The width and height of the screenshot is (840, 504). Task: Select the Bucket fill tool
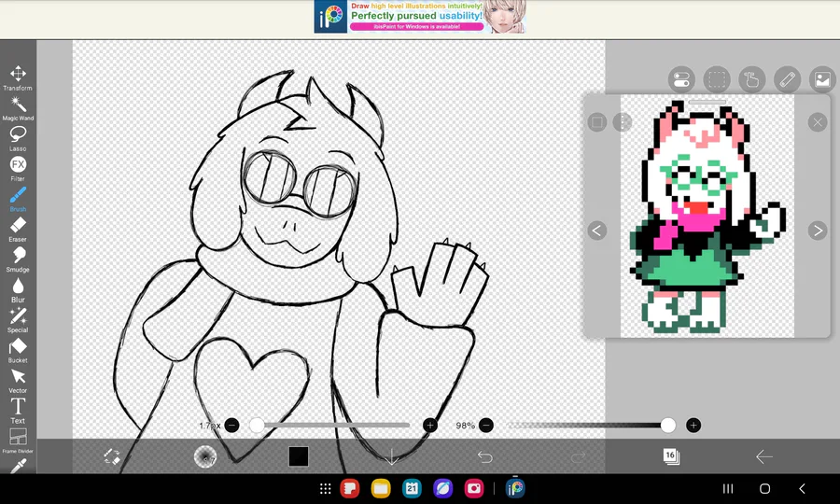[18, 350]
